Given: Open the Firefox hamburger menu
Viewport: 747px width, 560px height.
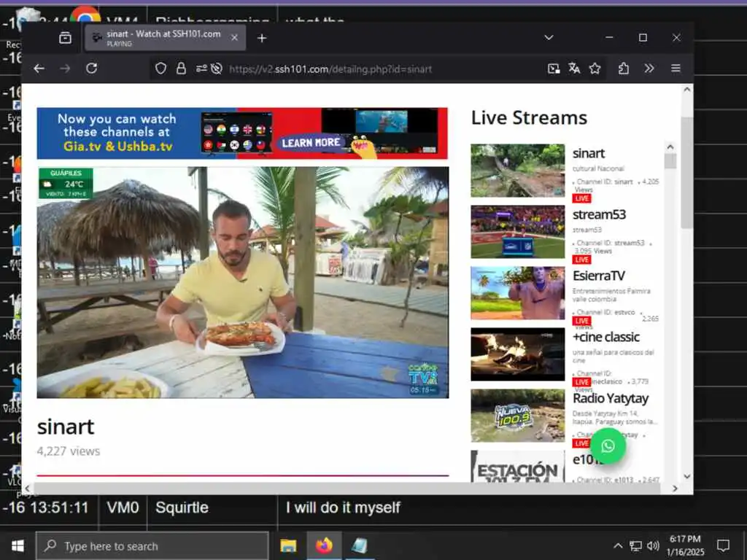Looking at the screenshot, I should (x=676, y=69).
